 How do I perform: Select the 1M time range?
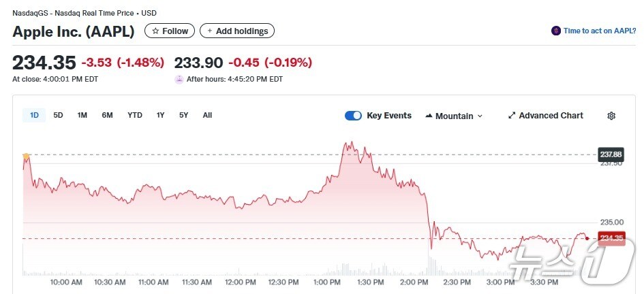click(x=82, y=116)
